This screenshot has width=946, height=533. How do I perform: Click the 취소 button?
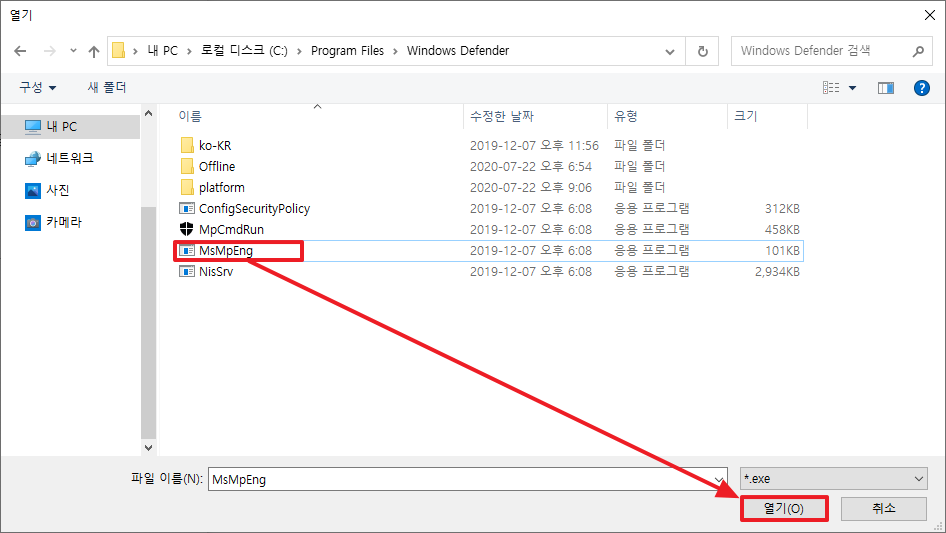pos(884,509)
